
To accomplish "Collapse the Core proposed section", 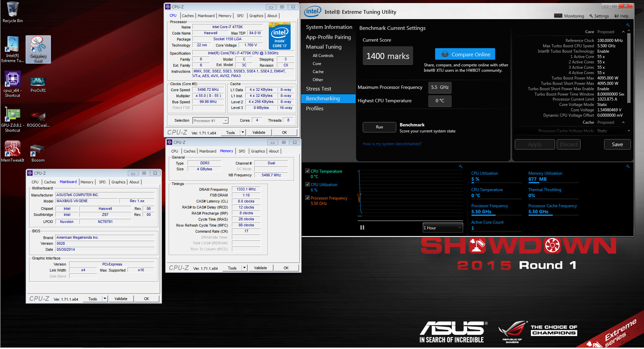I will [623, 32].
